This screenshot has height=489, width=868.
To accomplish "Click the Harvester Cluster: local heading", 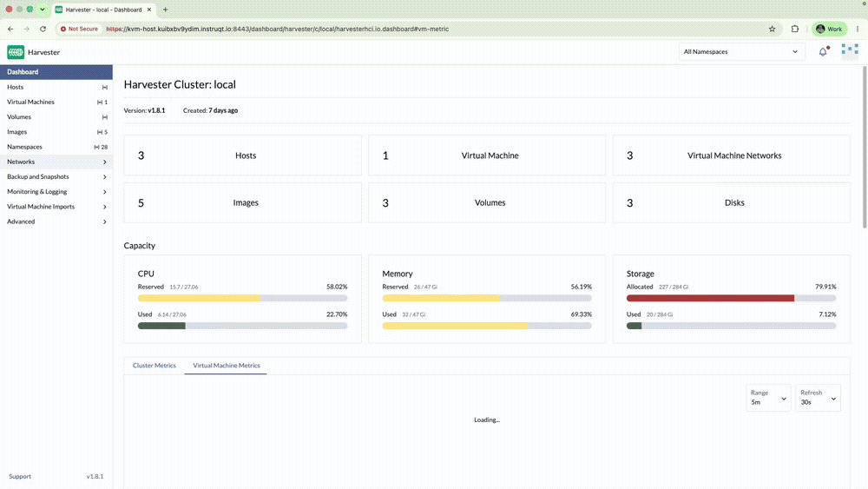I will click(x=180, y=84).
